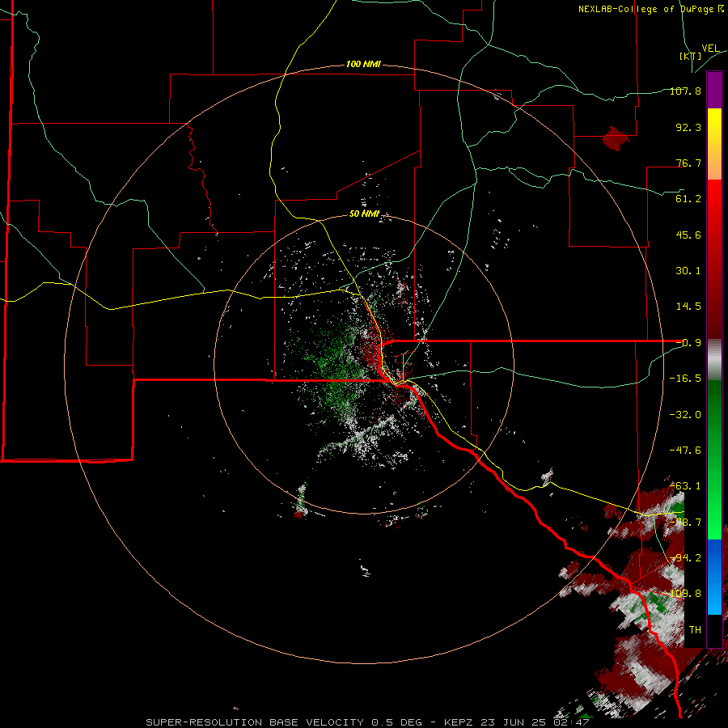Select the 76.7 velocity scale value
Image resolution: width=728 pixels, height=728 pixels.
pos(688,163)
